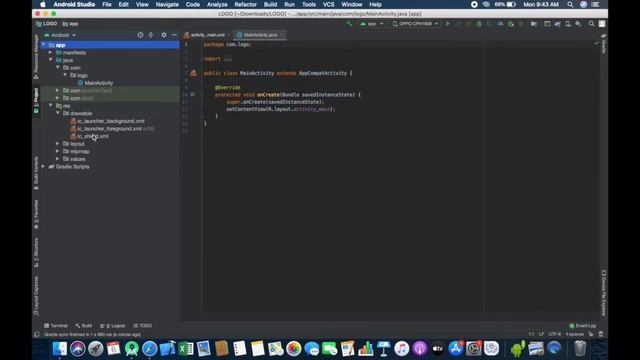Collapse the java folder
640x360 pixels.
(51, 60)
